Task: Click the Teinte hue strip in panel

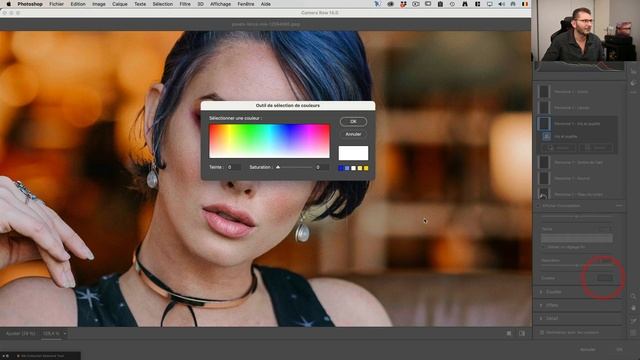Action: click(x=576, y=238)
